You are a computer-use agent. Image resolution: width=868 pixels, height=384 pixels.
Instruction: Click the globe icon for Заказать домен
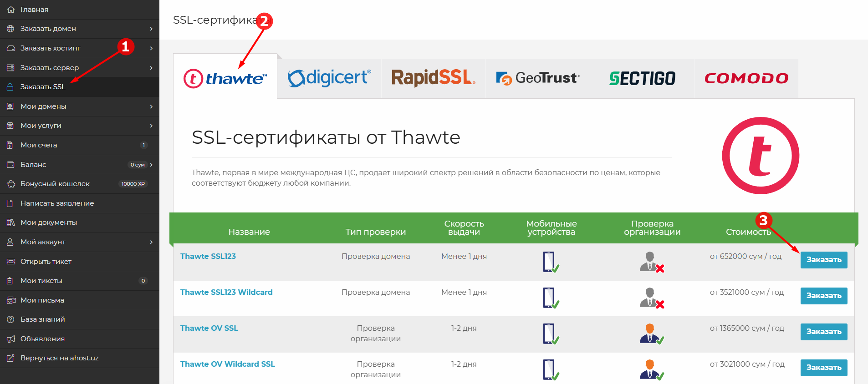10,29
